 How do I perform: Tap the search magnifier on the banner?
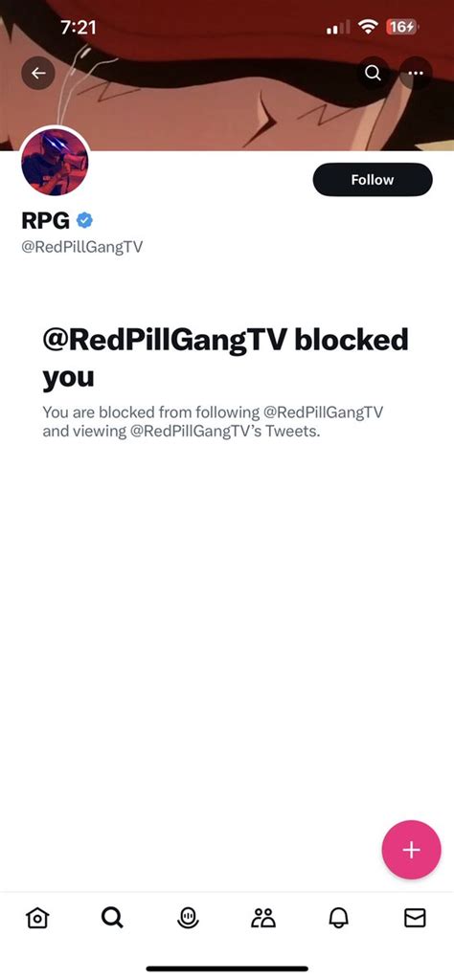point(373,73)
